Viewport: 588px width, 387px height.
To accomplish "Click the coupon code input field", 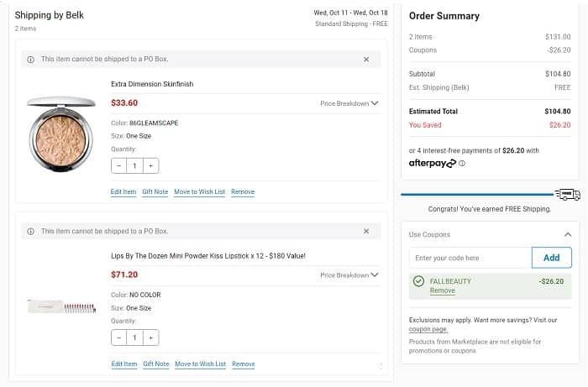I will click(470, 258).
